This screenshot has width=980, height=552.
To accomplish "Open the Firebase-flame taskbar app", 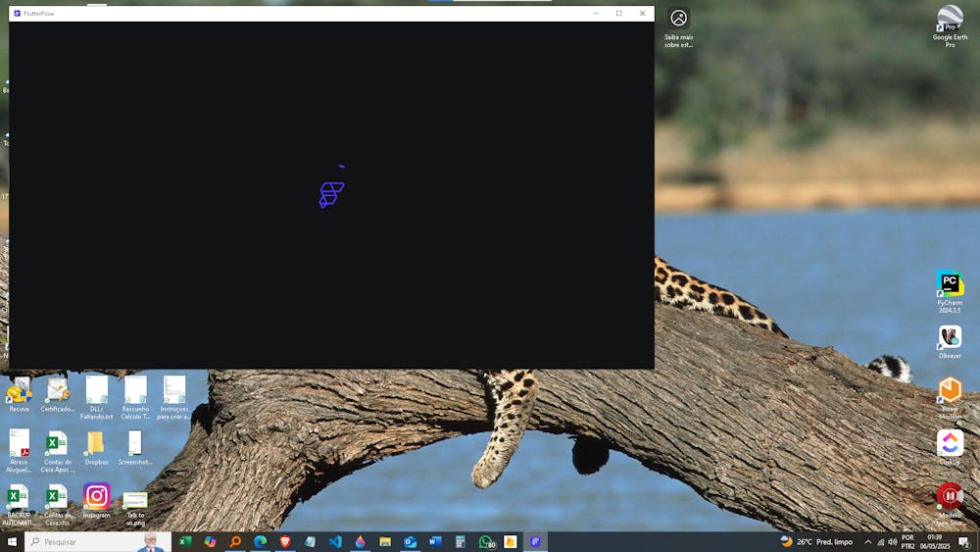I will [x=510, y=541].
